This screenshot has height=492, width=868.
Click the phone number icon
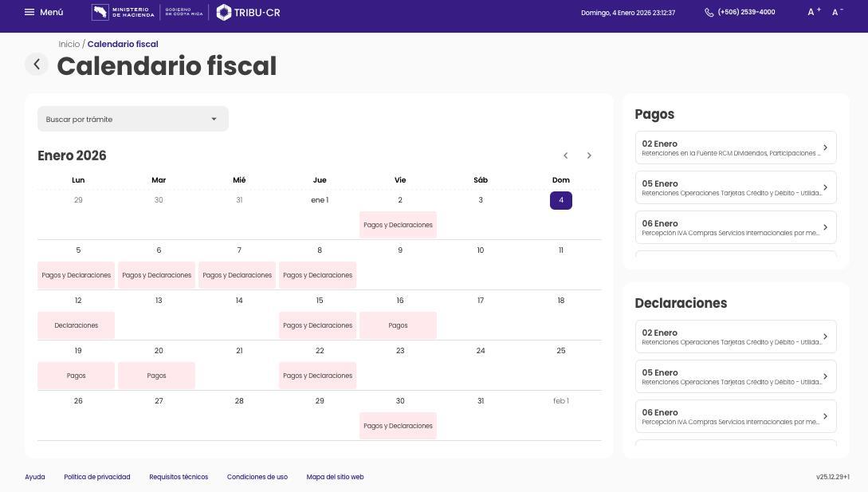709,12
